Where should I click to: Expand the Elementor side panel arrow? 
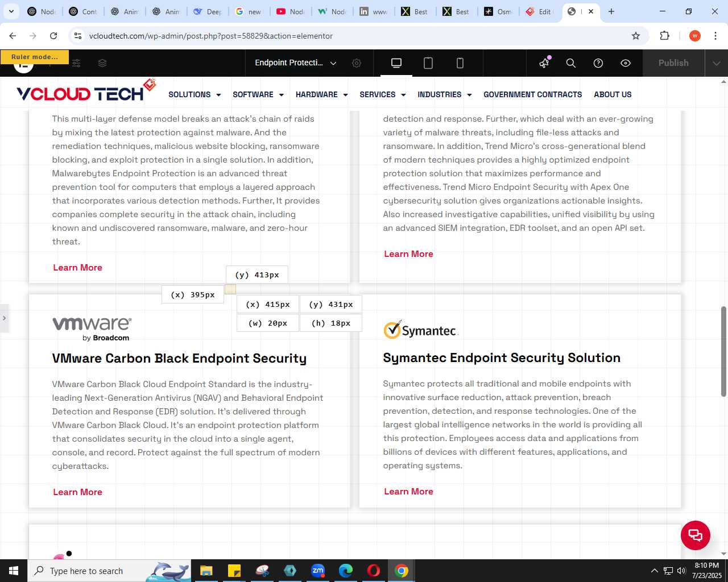coord(4,318)
